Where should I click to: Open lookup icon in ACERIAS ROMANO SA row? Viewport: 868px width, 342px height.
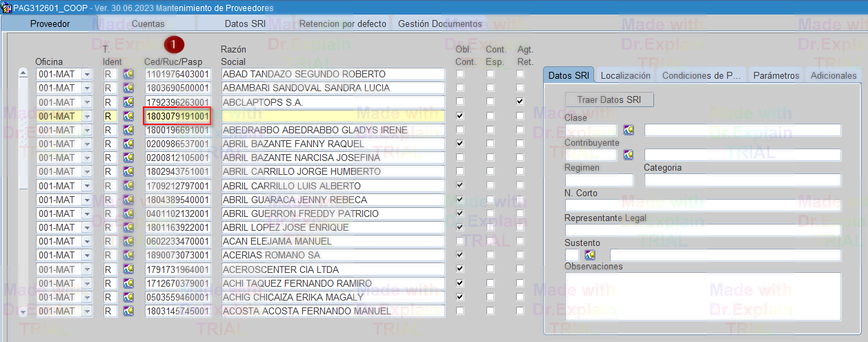(128, 256)
